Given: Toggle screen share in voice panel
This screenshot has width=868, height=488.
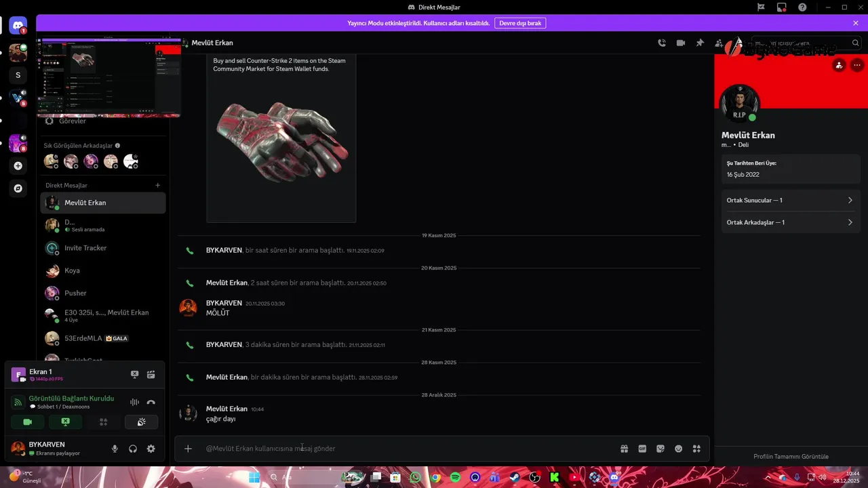Looking at the screenshot, I should tap(65, 422).
